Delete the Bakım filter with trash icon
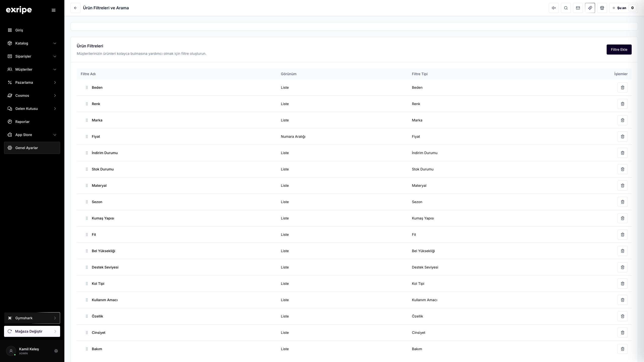 [x=622, y=349]
